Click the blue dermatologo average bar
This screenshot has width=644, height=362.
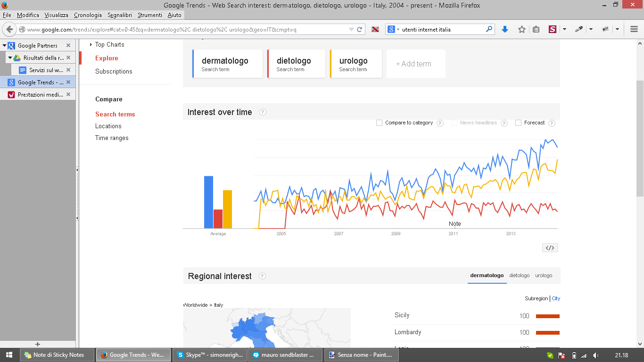click(x=208, y=202)
